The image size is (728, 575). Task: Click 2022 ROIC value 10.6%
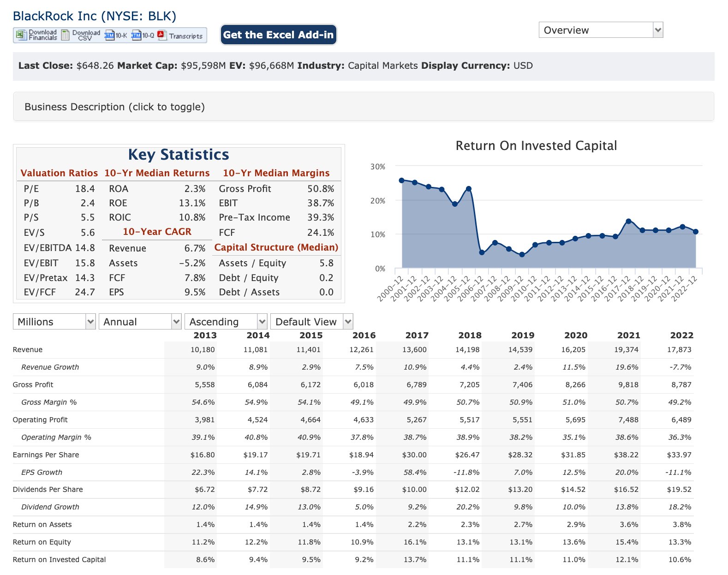(x=680, y=560)
